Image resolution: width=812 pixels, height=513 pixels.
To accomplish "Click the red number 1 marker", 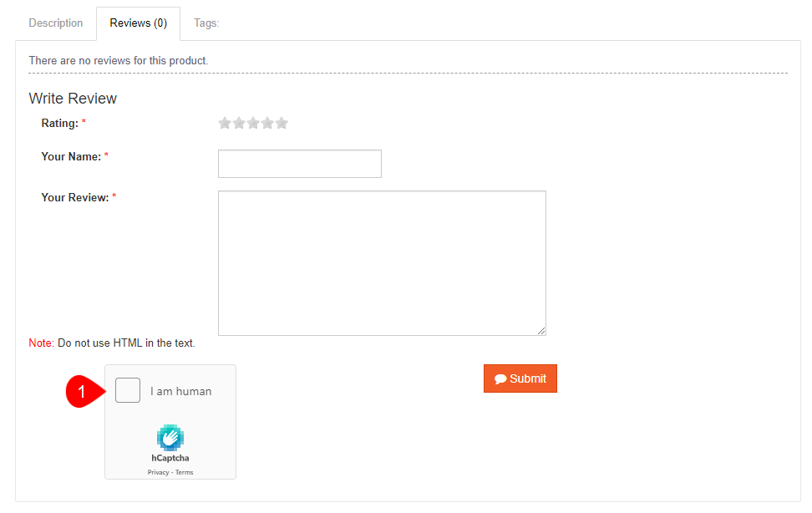I will coord(82,392).
